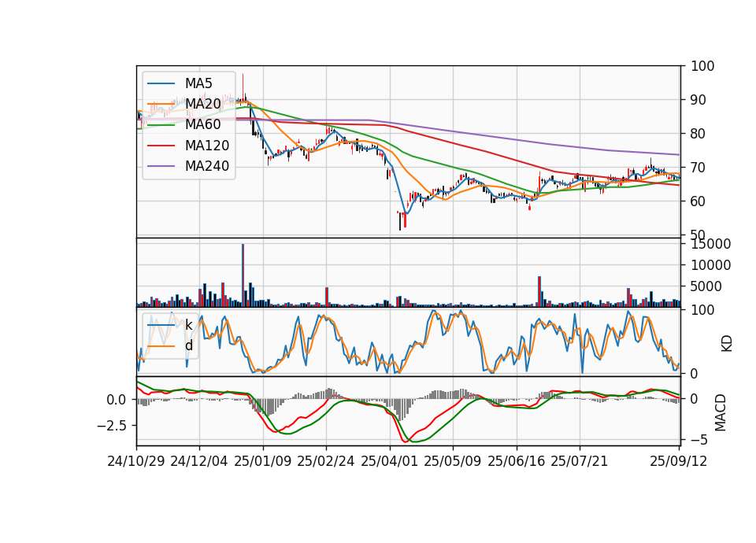Click the price axis value 80
Screen dimensions: 756x543
[x=698, y=134]
